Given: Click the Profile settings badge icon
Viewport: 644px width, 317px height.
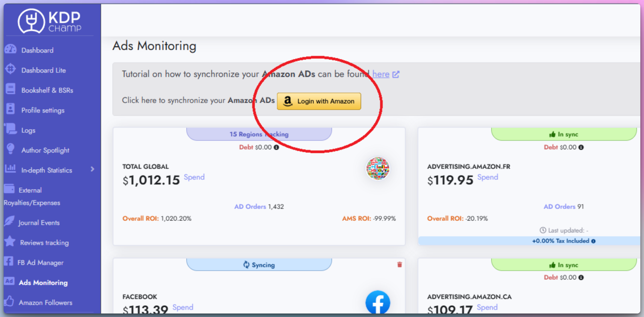Looking at the screenshot, I should [11, 109].
